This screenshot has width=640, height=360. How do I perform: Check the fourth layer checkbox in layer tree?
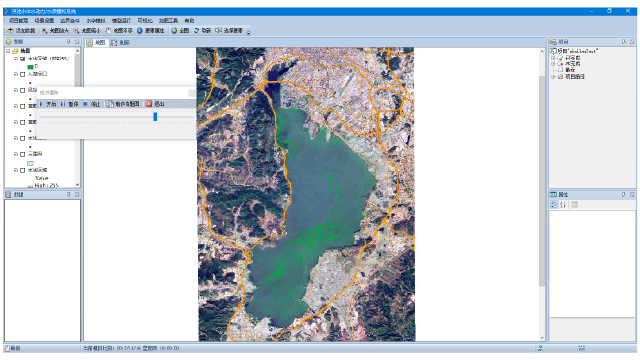coord(22,106)
